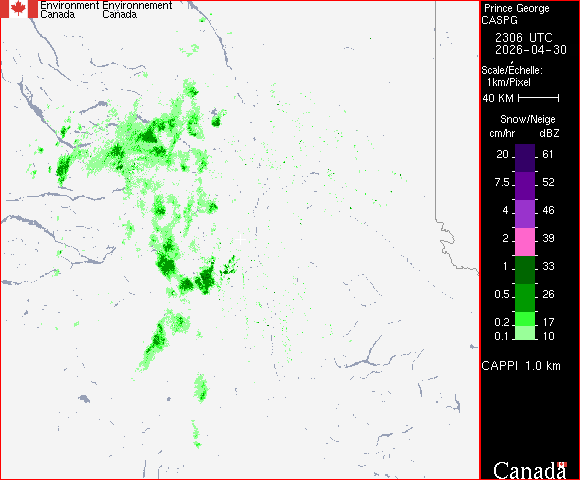Click the Environment Canada English text
Screen dimensions: 580x480
70,10
